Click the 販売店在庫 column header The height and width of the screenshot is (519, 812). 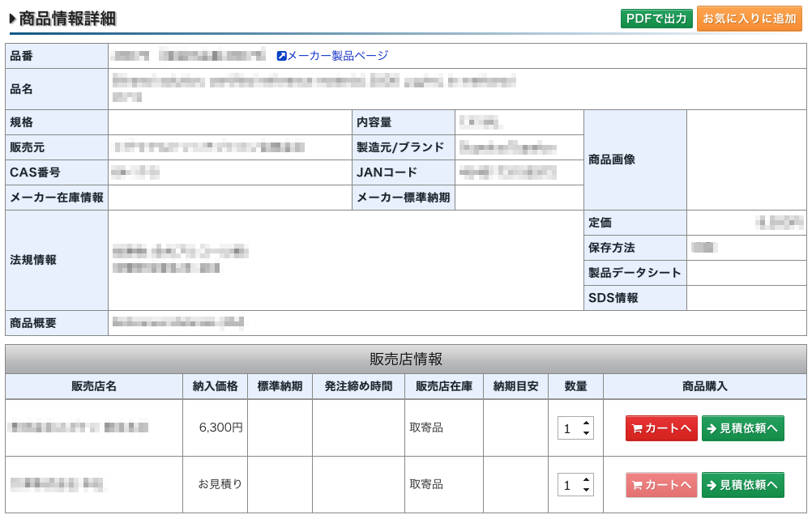coord(444,386)
